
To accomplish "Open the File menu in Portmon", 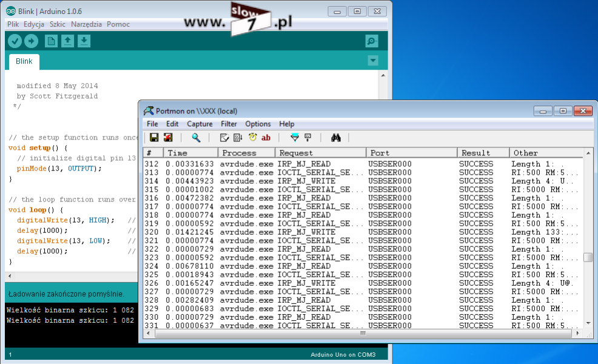I will point(152,124).
